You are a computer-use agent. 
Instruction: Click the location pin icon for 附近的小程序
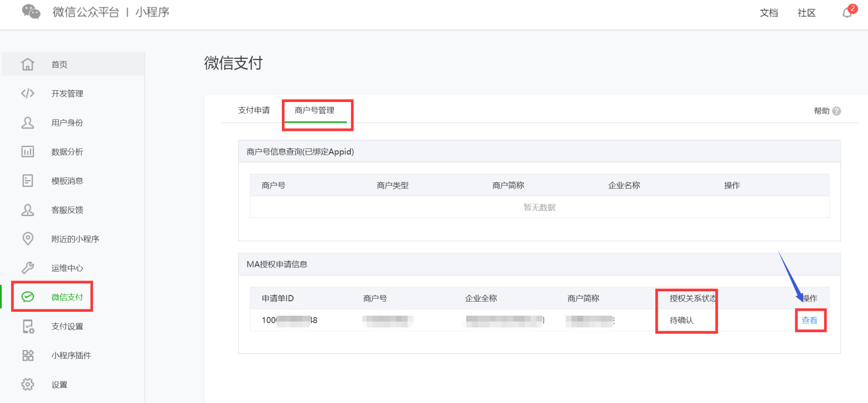click(28, 239)
